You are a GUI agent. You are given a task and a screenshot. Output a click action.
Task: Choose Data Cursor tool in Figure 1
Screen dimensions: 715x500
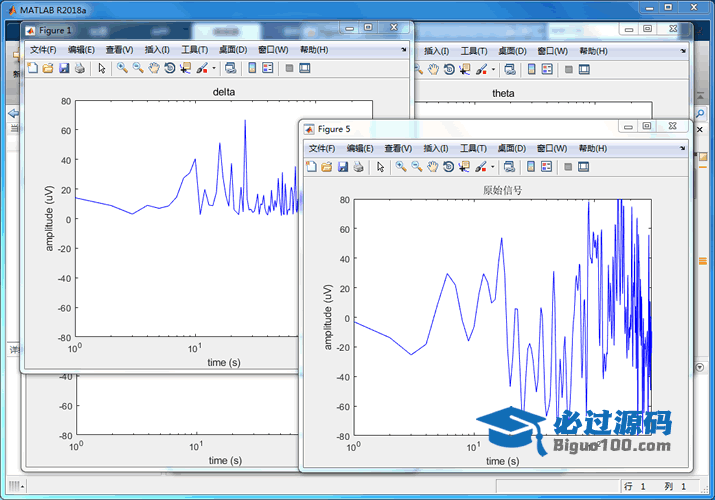(x=185, y=68)
